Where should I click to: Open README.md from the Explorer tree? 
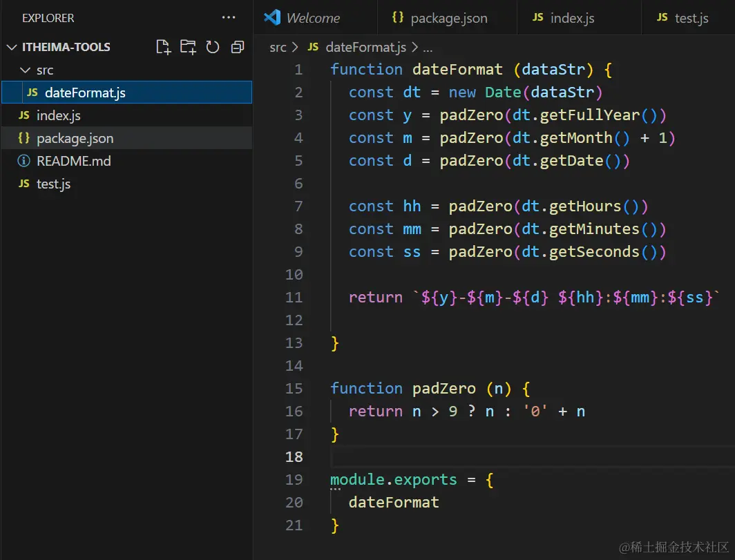click(127, 161)
